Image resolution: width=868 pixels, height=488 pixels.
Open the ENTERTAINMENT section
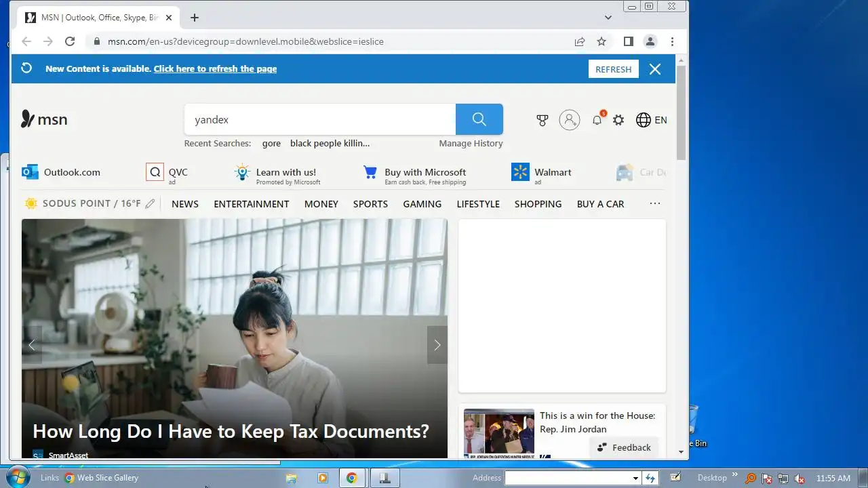pos(252,204)
